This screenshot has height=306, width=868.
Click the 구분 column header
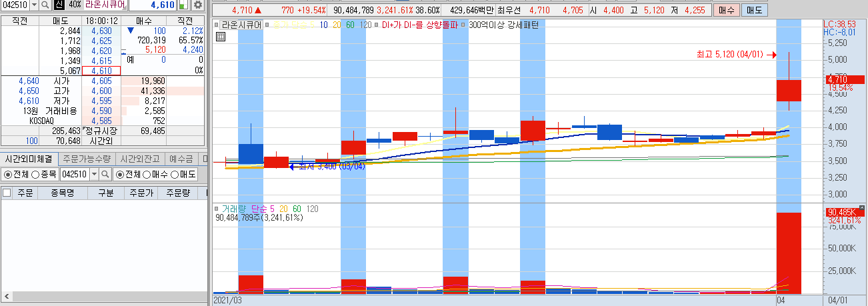pos(106,193)
